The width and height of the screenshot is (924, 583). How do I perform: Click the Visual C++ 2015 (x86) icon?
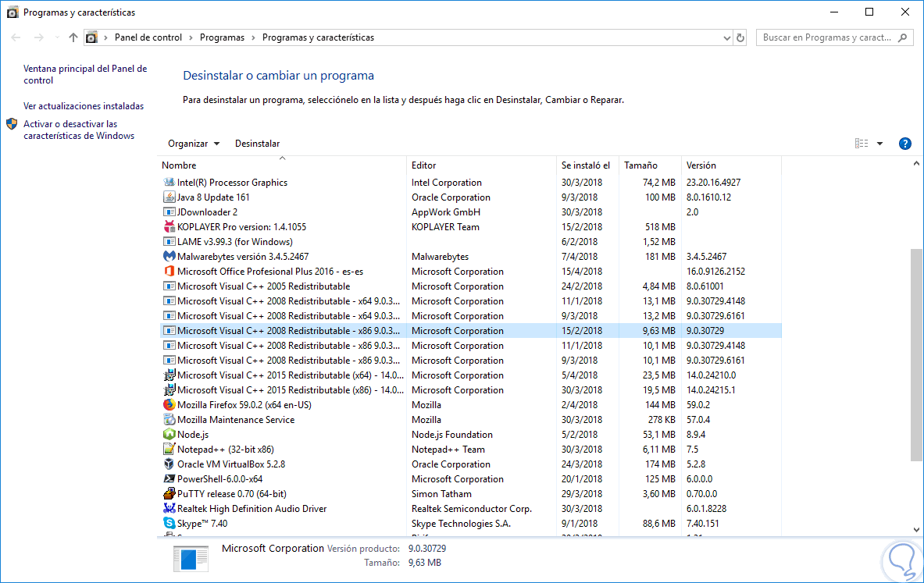169,390
